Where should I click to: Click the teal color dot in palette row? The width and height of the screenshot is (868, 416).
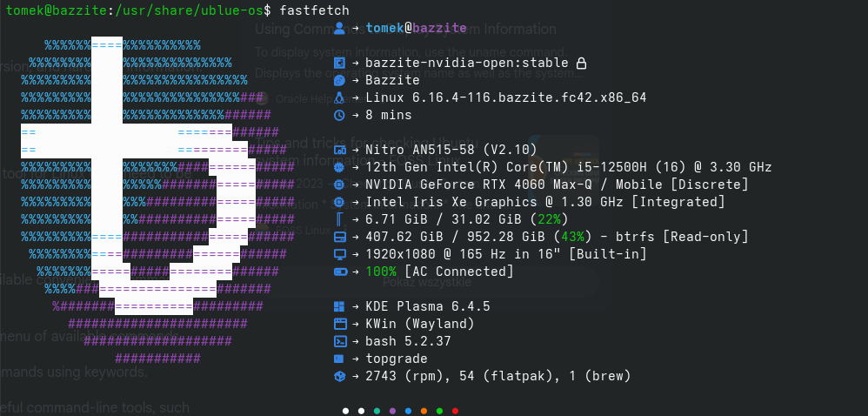[x=377, y=411]
